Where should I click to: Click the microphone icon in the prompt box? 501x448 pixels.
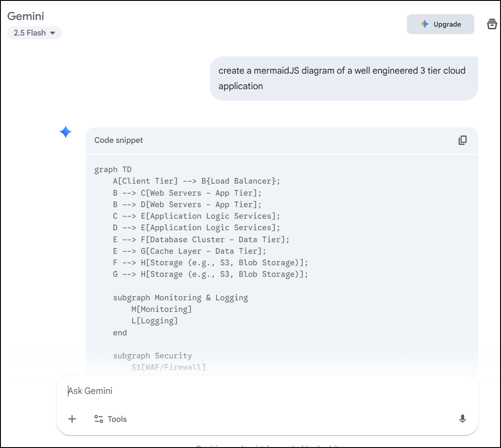coord(462,419)
